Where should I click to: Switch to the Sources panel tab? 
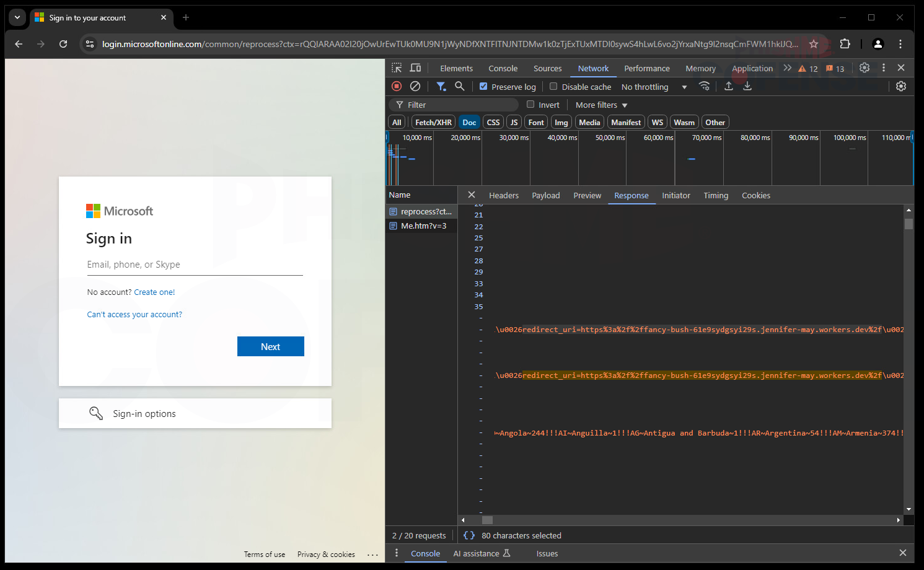(547, 68)
